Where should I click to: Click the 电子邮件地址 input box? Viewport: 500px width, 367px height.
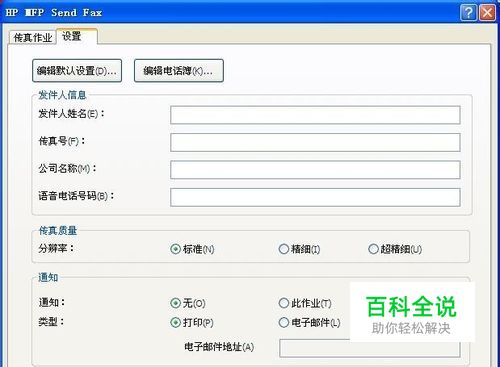[x=370, y=348]
